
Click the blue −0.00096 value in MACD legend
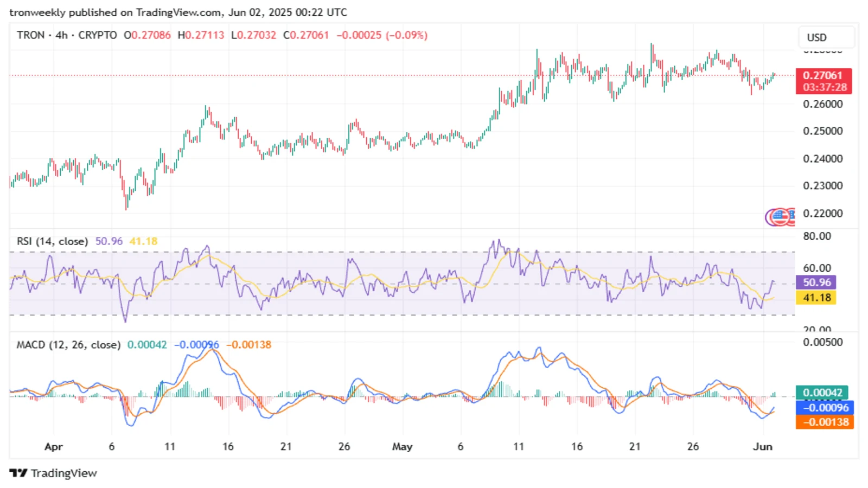tap(196, 345)
